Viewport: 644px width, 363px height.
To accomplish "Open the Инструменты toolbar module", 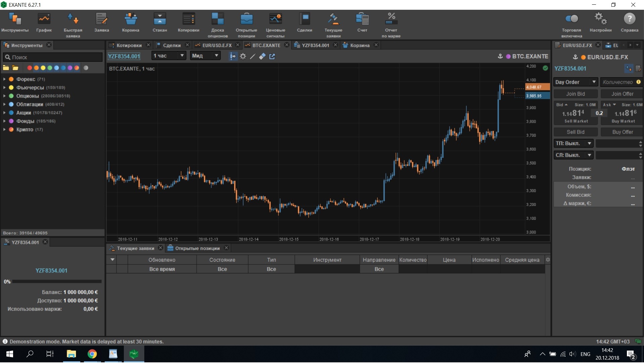I will [15, 23].
